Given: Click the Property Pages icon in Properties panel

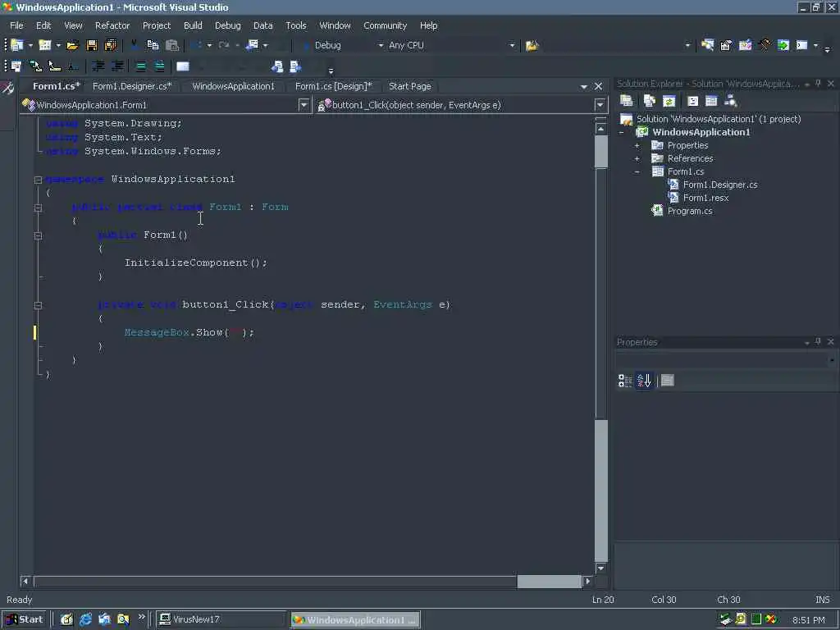Looking at the screenshot, I should (x=668, y=381).
